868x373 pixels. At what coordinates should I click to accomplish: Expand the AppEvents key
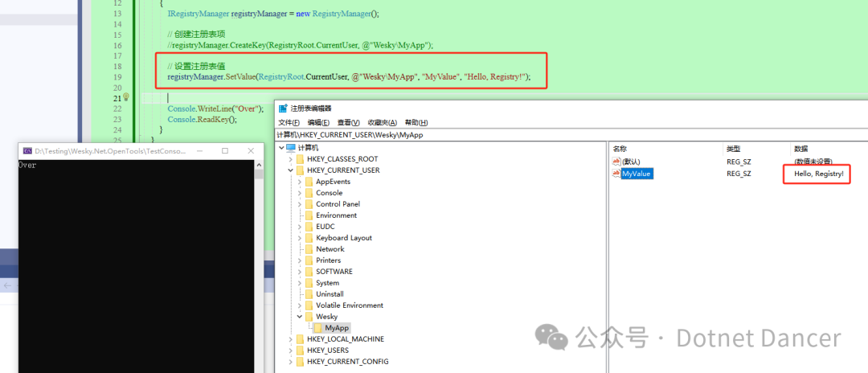(x=300, y=182)
